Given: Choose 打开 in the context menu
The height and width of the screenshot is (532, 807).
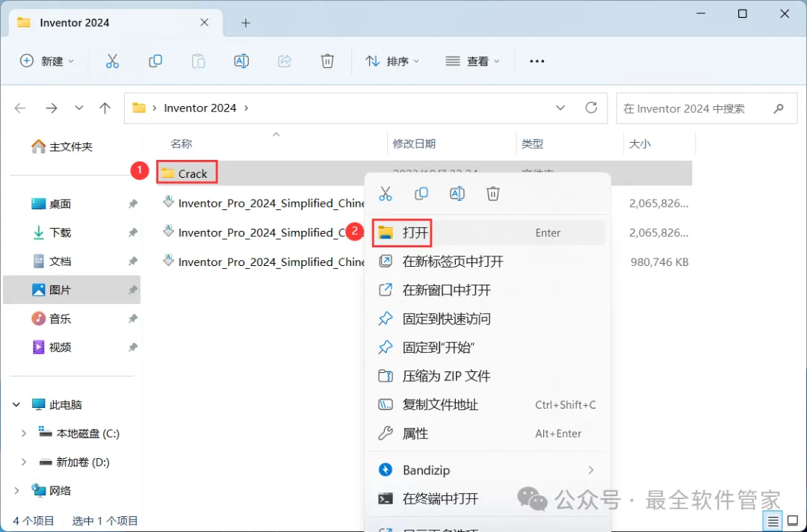Looking at the screenshot, I should tap(488, 232).
